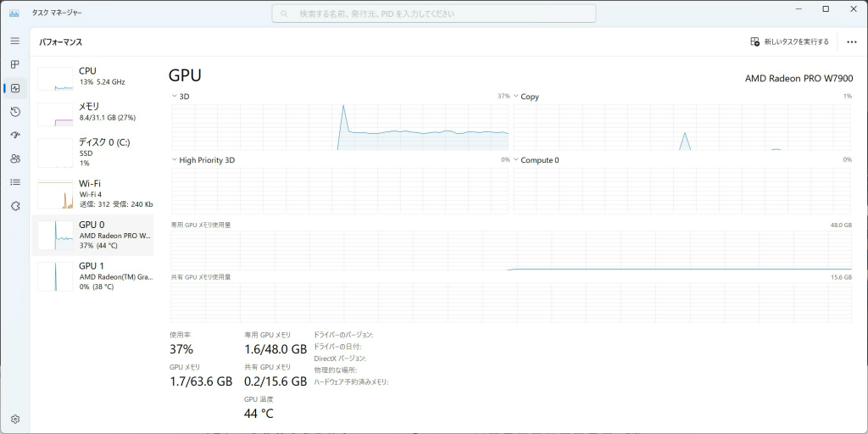Screen dimensions: 868x434
Task: Open the App history clock icon
Action: point(15,112)
